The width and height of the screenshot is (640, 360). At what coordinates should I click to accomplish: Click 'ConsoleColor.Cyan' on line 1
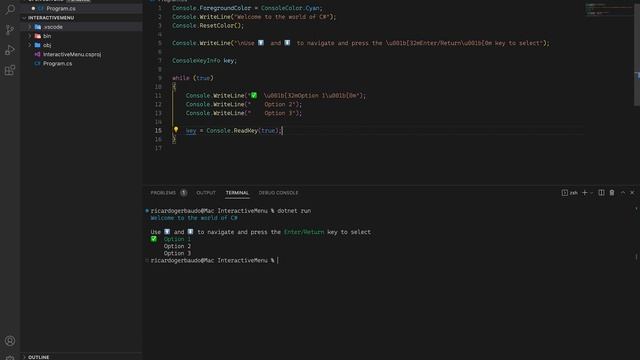tap(290, 8)
